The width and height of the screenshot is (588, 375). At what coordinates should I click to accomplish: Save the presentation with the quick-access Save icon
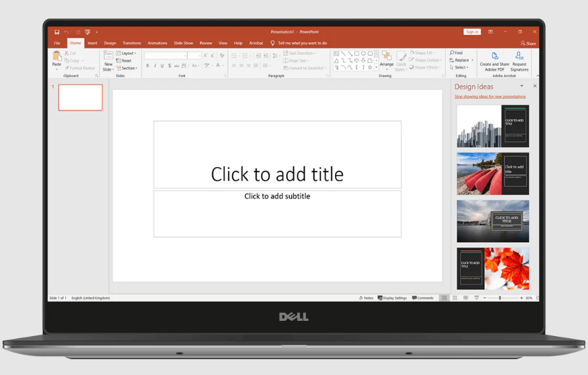(x=57, y=32)
